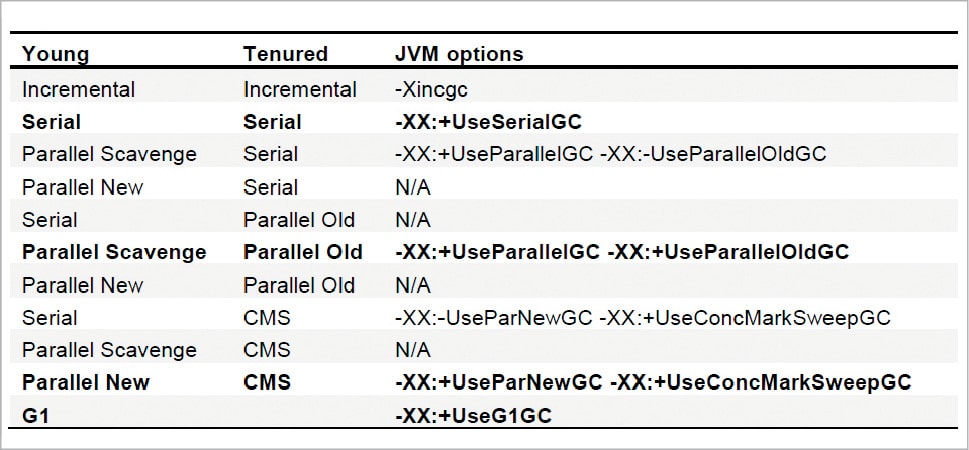Select the -Xincgc option text
The height and width of the screenshot is (450, 969).
(432, 89)
